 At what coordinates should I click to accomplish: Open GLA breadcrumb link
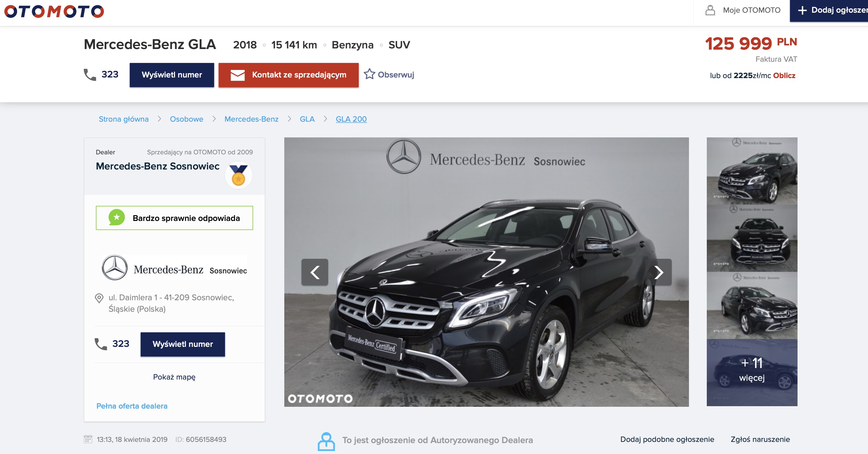(307, 119)
